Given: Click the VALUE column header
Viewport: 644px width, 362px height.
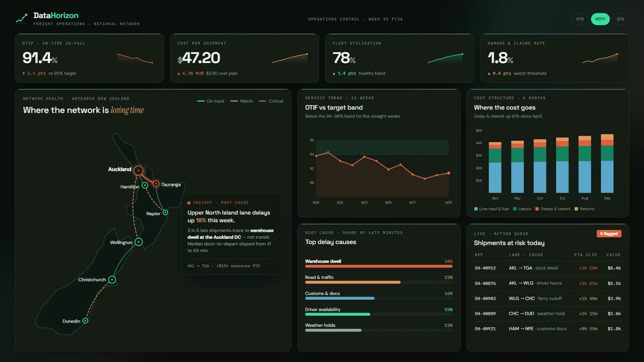Looking at the screenshot, I should [x=613, y=255].
